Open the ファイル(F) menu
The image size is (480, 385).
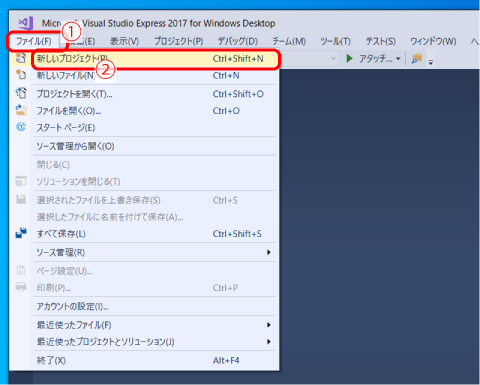(34, 41)
